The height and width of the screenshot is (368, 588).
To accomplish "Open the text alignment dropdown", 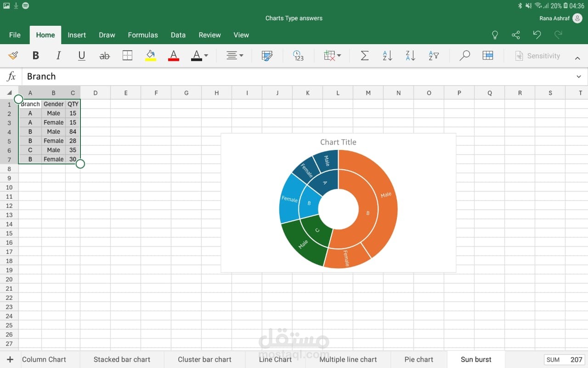I will click(235, 56).
